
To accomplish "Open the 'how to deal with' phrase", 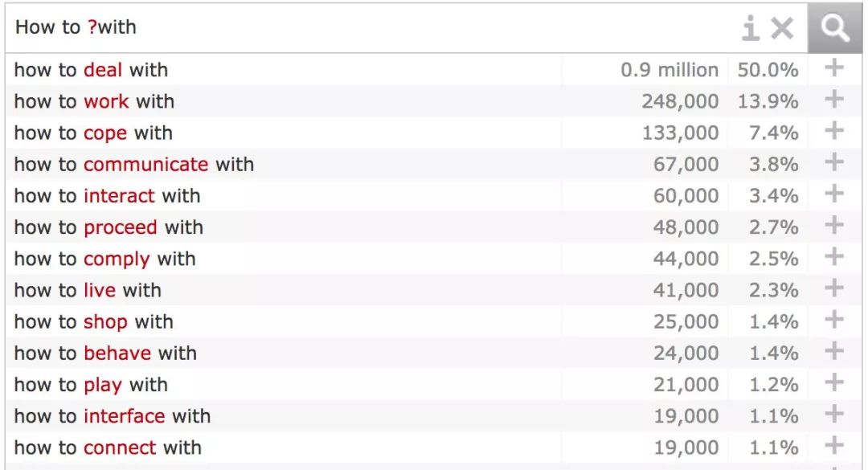I will click(x=91, y=70).
